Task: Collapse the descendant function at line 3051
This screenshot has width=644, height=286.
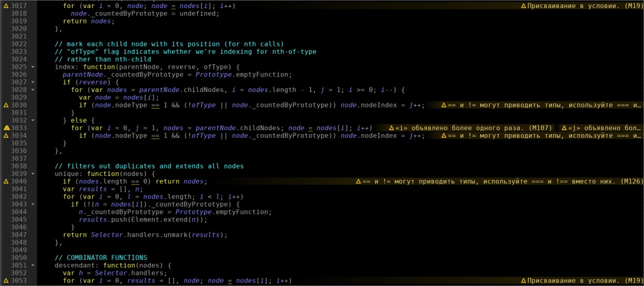Action: pos(33,265)
